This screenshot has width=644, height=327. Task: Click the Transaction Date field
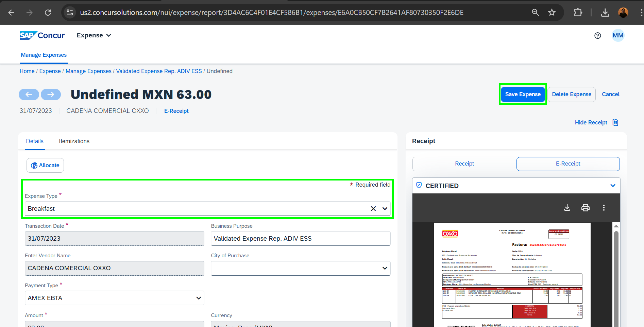114,239
